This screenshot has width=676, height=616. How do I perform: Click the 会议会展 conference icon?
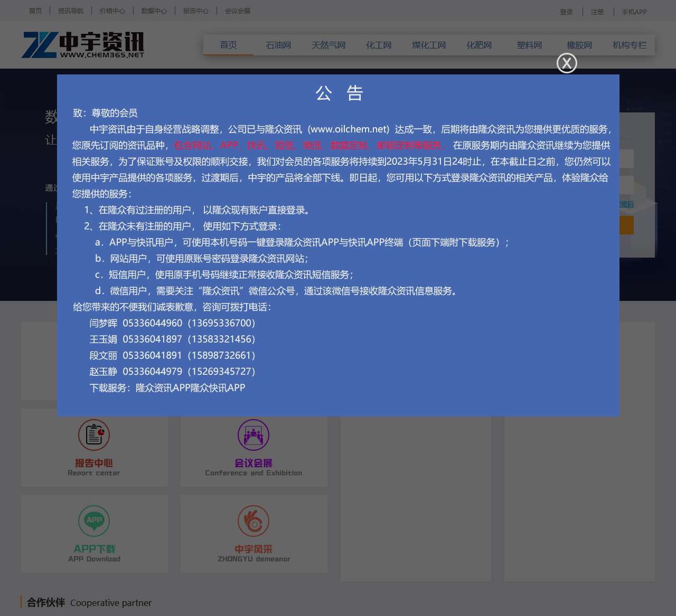(x=253, y=435)
